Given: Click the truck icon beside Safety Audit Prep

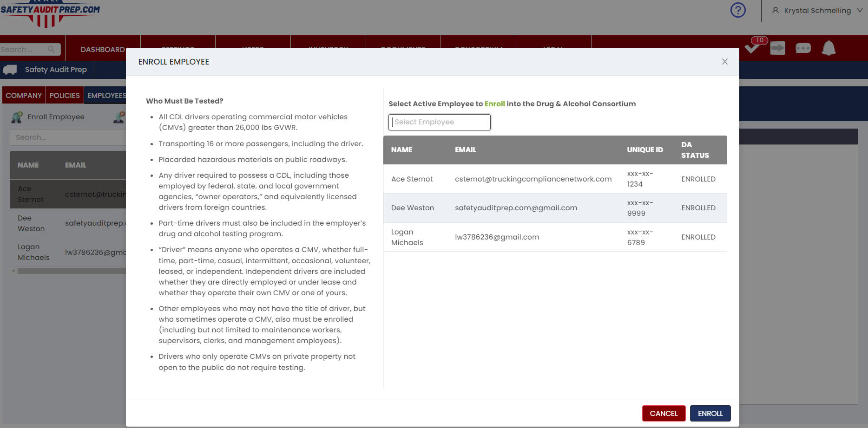Looking at the screenshot, I should pos(10,70).
